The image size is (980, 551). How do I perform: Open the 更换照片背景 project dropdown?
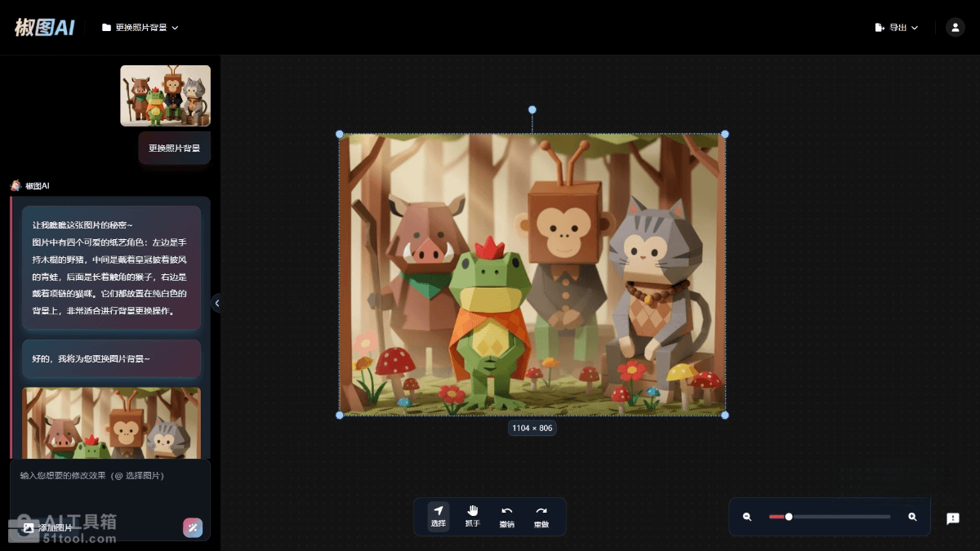click(140, 27)
